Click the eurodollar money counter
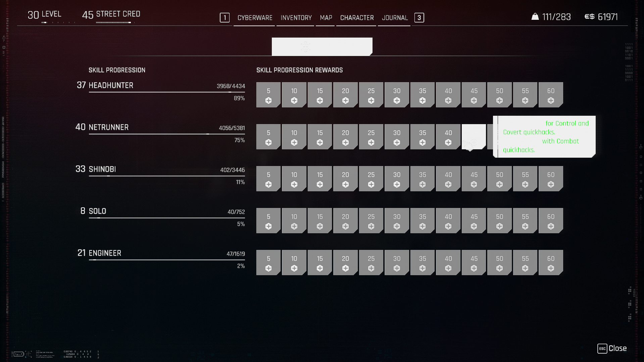The image size is (644, 362). [601, 17]
